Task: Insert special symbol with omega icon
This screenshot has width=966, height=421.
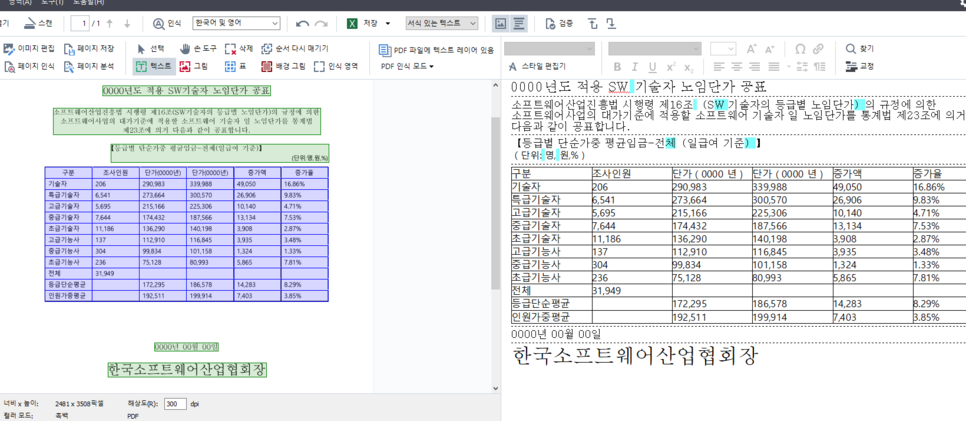Action: (x=800, y=49)
